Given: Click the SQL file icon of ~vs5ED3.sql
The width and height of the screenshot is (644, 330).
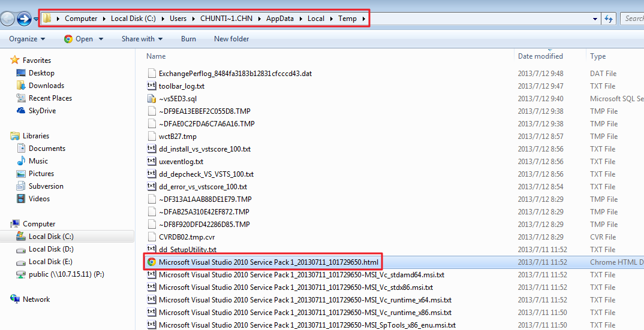Looking at the screenshot, I should pos(152,98).
